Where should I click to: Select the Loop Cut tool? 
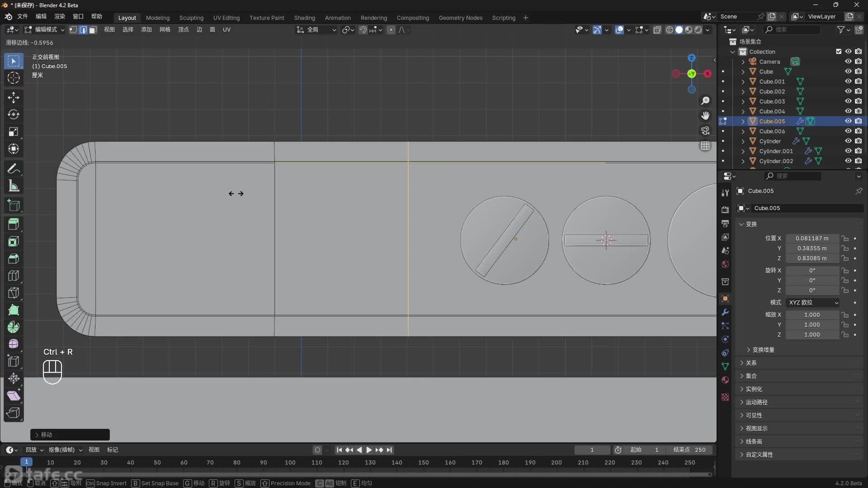tap(14, 276)
